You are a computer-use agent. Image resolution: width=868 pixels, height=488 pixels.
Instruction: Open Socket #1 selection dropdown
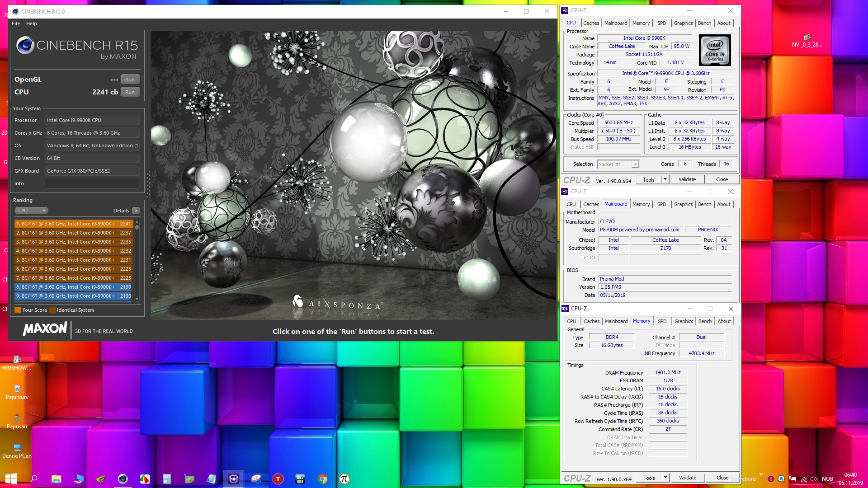pyautogui.click(x=618, y=164)
